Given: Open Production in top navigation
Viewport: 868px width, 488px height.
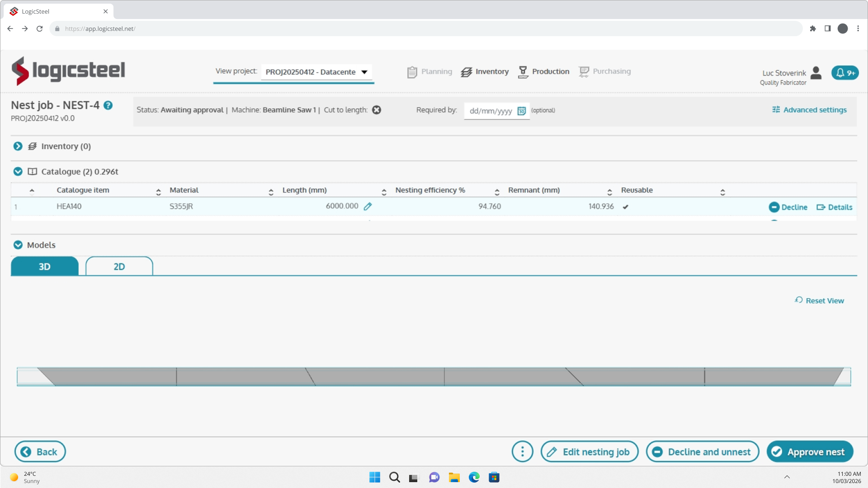Looking at the screenshot, I should pos(543,71).
